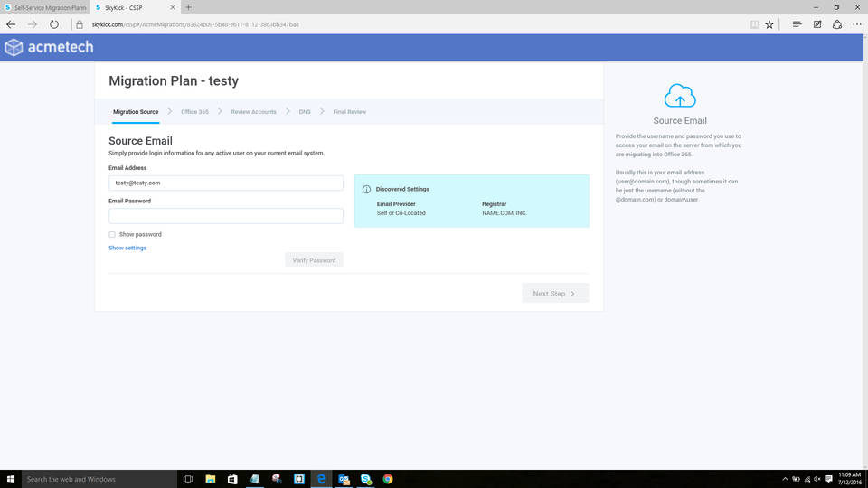The image size is (868, 488).
Task: Add page to favorites with star icon
Action: pyautogui.click(x=769, y=24)
